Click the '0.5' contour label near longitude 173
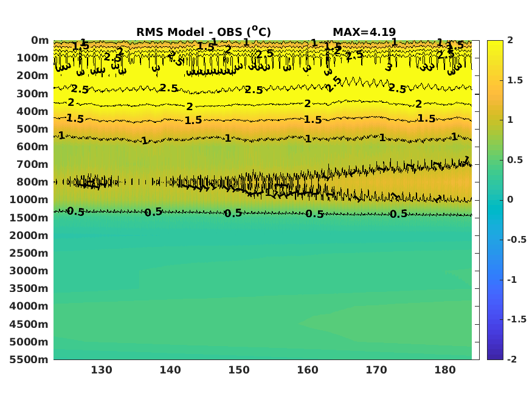The image size is (532, 399). [x=399, y=213]
